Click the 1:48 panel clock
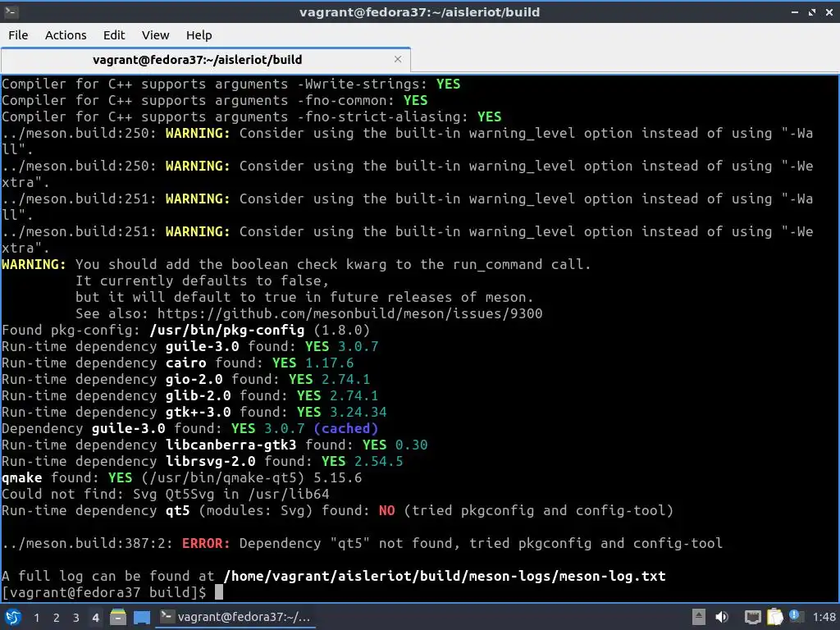The height and width of the screenshot is (630, 840). click(x=824, y=617)
